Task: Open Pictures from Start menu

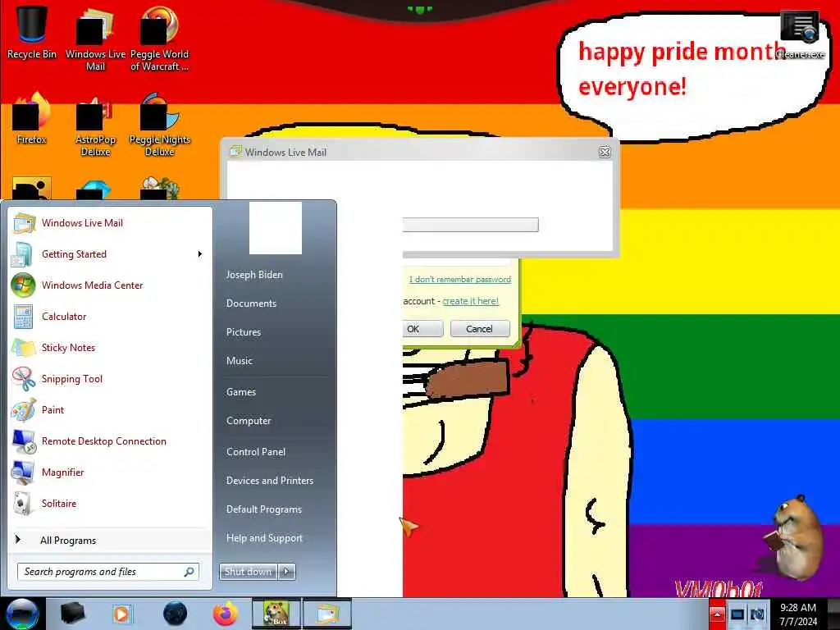Action: pyautogui.click(x=244, y=332)
